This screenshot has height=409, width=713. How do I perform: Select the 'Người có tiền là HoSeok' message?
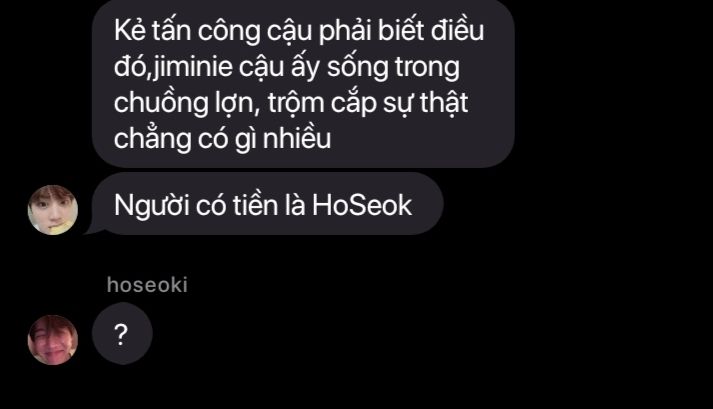[267, 204]
